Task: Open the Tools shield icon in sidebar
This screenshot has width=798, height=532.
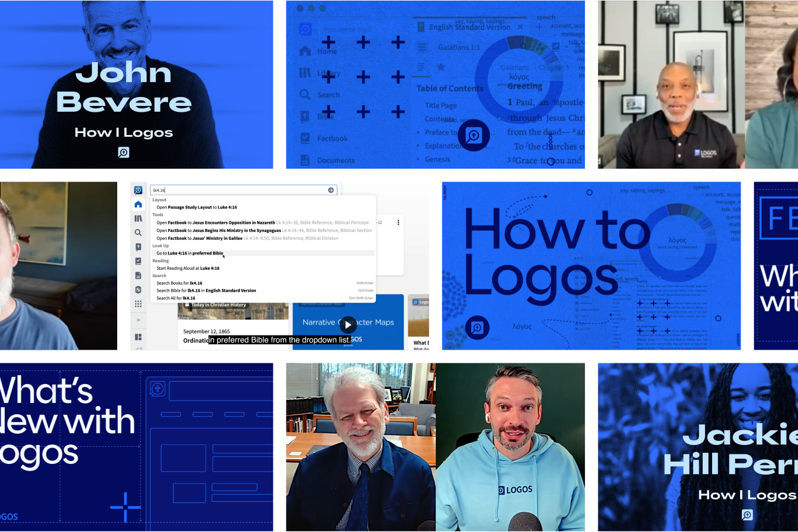Action: 138,289
